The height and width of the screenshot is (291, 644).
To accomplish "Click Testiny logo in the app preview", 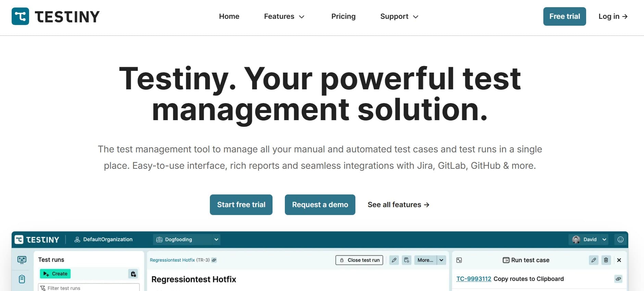I will click(x=37, y=240).
